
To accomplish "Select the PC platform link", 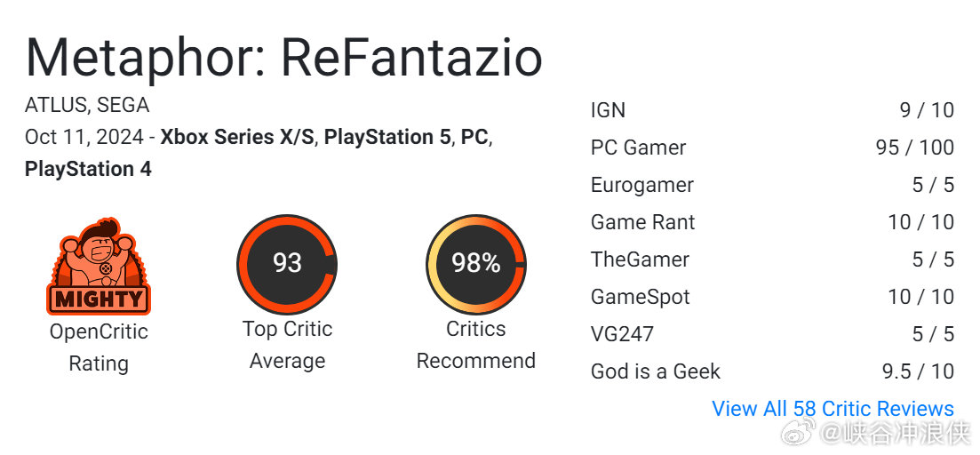I will pos(474,137).
